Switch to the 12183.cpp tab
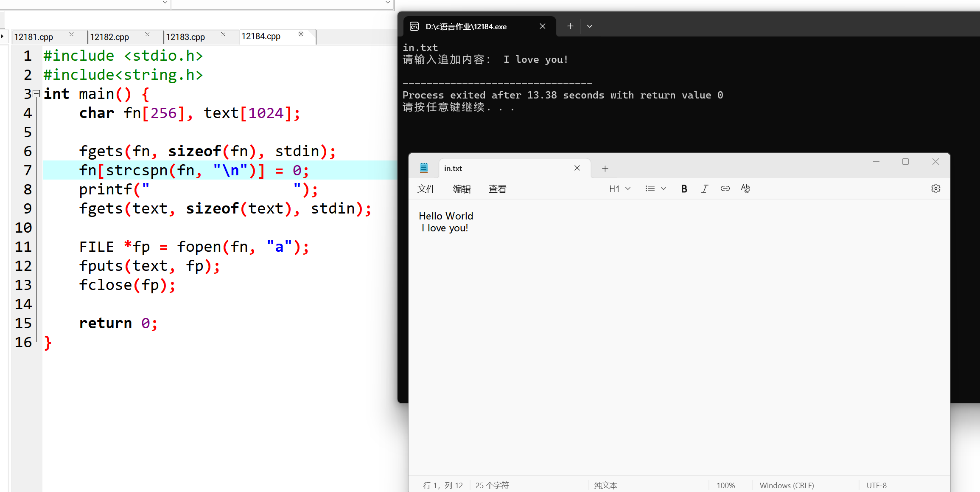980x492 pixels. (x=185, y=37)
